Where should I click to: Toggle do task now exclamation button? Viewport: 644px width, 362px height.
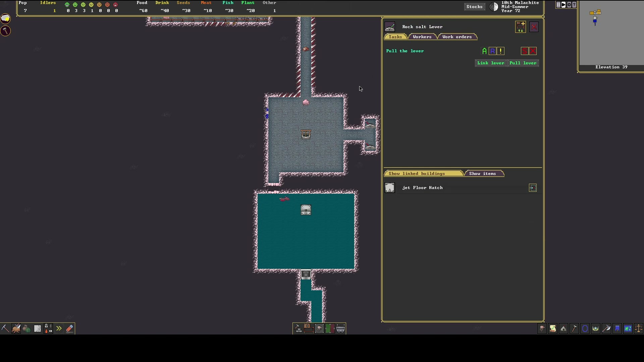[500, 51]
